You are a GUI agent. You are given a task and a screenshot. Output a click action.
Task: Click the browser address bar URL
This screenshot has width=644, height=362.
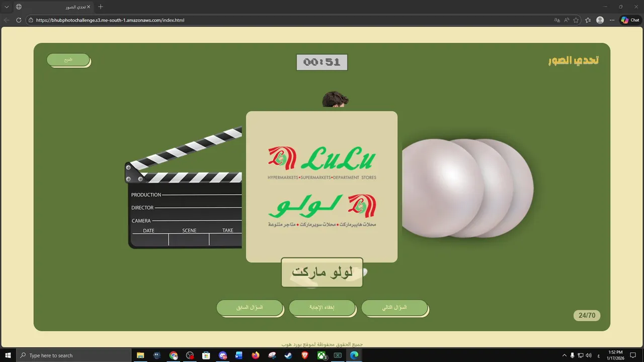click(110, 20)
